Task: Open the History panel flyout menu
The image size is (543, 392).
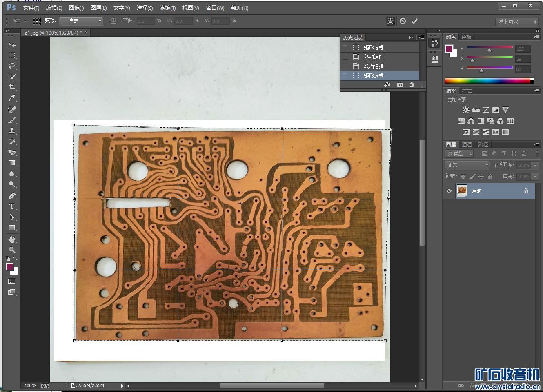Action: [x=421, y=37]
